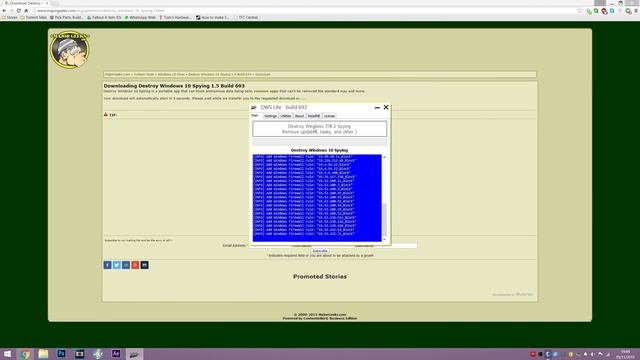Go to the browser home page

click(26, 11)
